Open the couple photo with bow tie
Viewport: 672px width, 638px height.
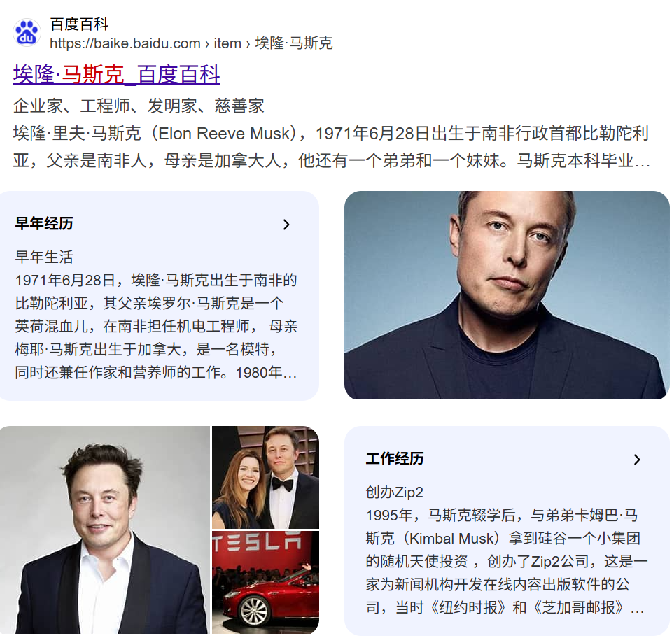(x=266, y=477)
